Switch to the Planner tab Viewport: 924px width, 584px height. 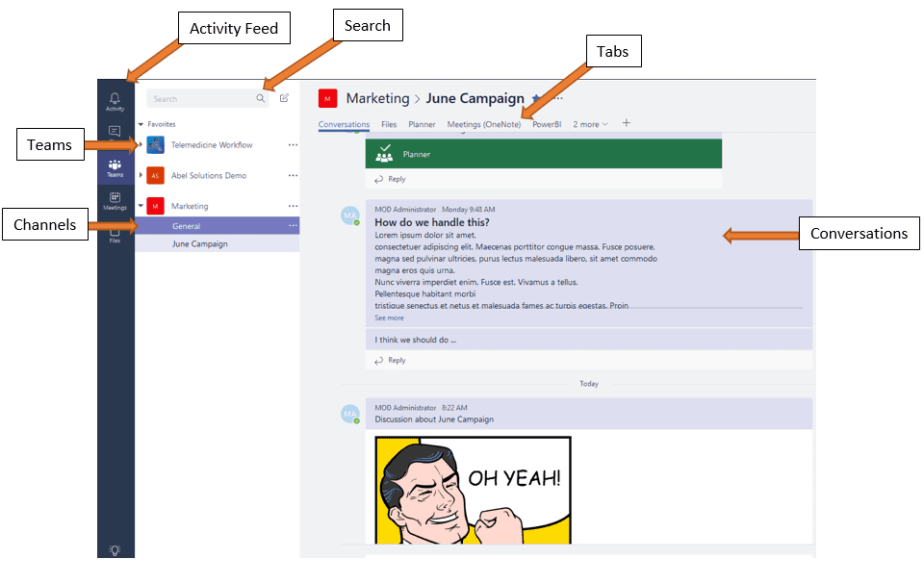[x=422, y=124]
